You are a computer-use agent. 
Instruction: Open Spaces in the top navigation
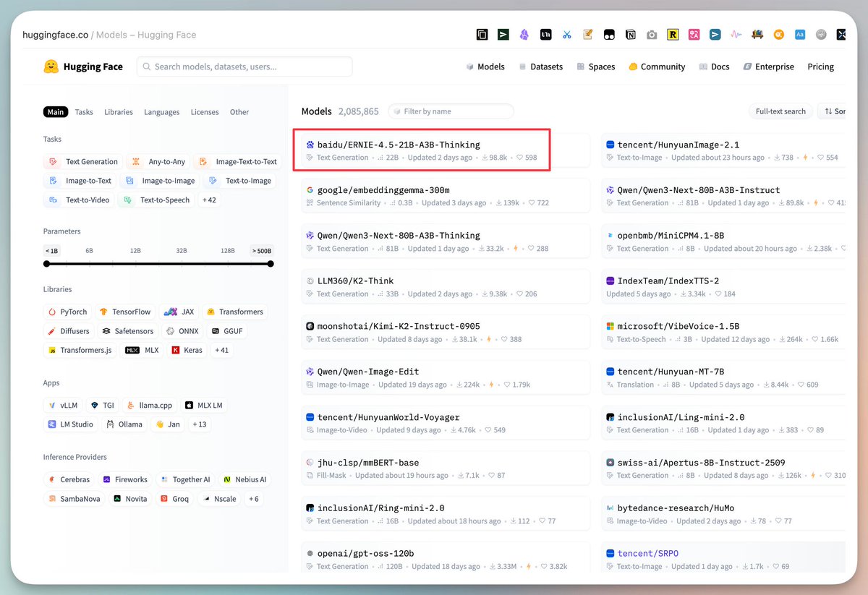point(595,67)
